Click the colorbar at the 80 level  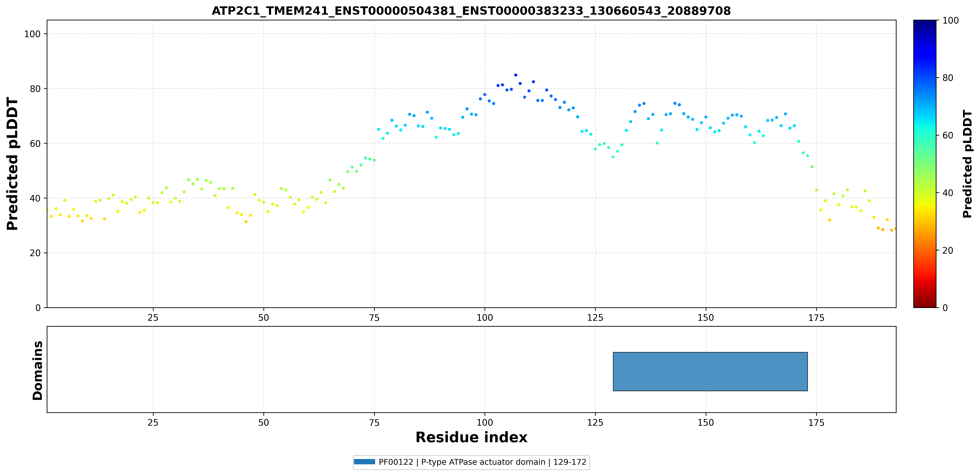pyautogui.click(x=925, y=78)
